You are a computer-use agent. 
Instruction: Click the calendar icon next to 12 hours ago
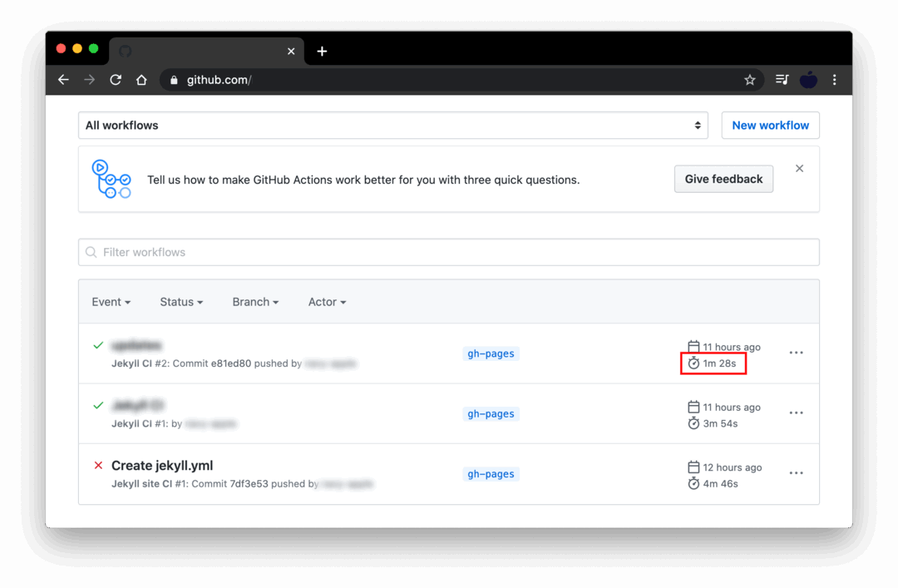(693, 467)
